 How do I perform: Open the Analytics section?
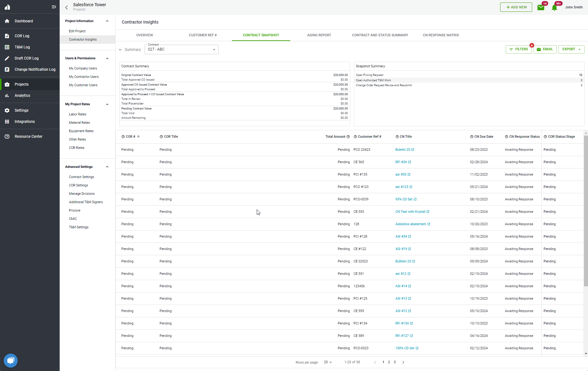click(22, 95)
